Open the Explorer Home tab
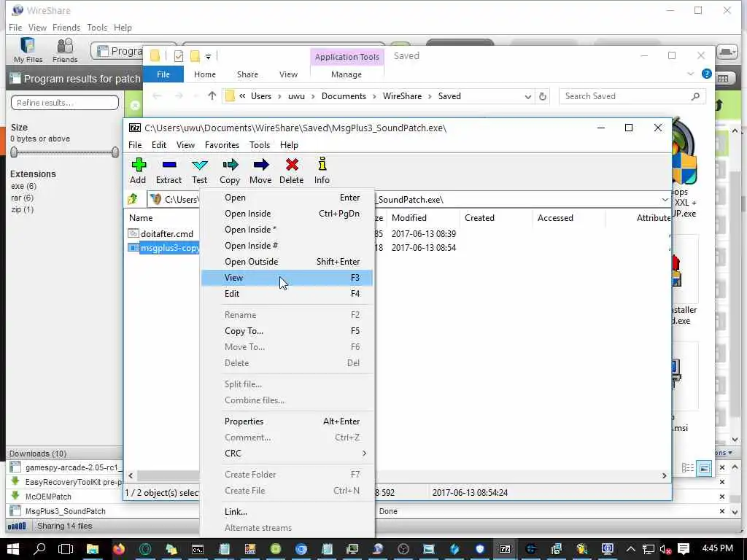This screenshot has width=747, height=560. [205, 74]
